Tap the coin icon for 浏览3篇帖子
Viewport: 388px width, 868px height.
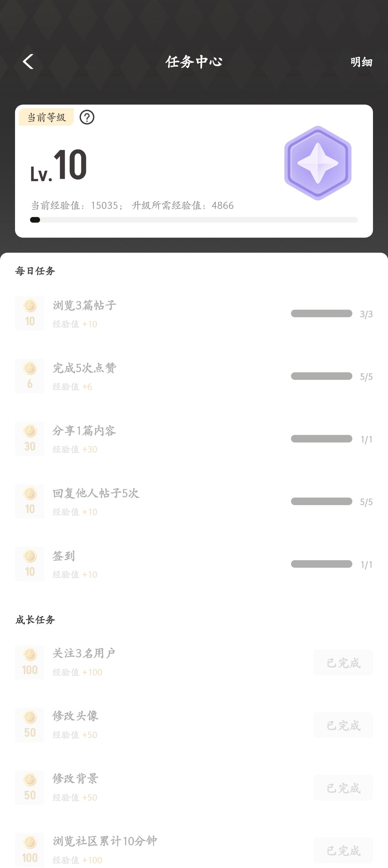tap(30, 313)
